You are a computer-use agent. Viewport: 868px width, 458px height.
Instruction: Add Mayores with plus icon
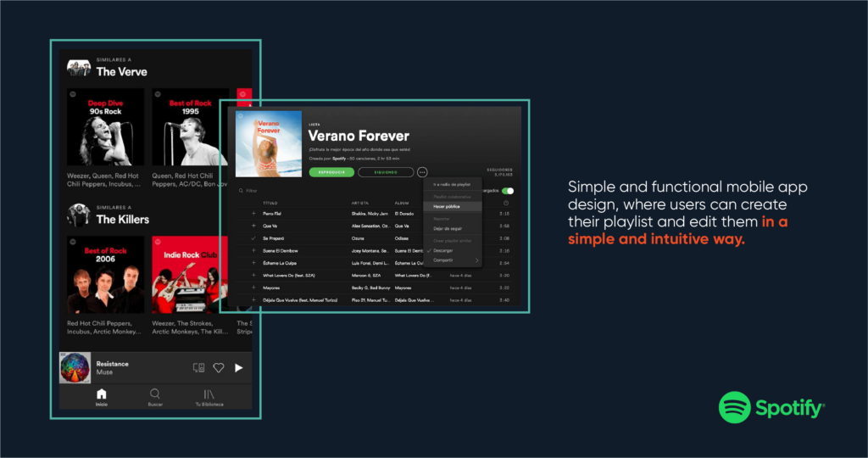click(253, 288)
